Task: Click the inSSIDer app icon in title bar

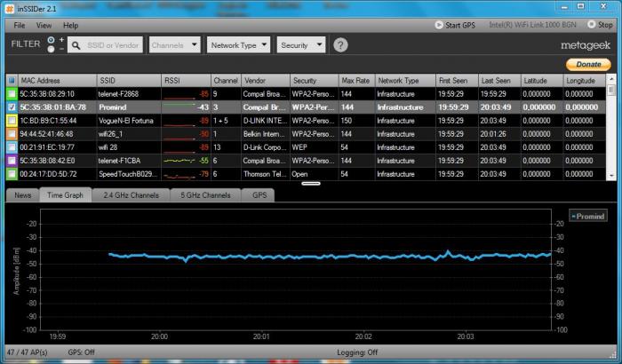Action: (x=10, y=8)
